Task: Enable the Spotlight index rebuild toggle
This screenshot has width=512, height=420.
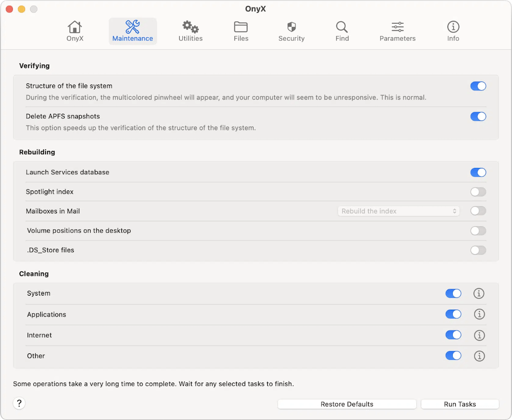Action: tap(478, 192)
